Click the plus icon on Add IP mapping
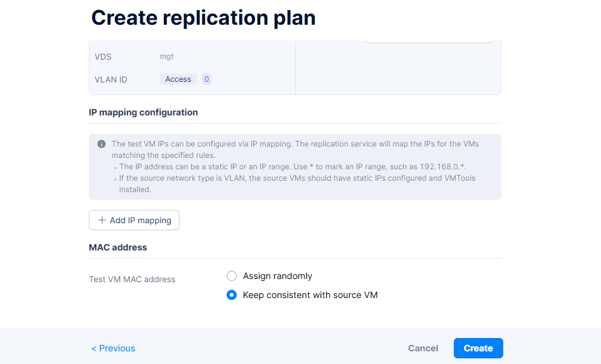Screen dimensions: 601x364 pos(102,220)
